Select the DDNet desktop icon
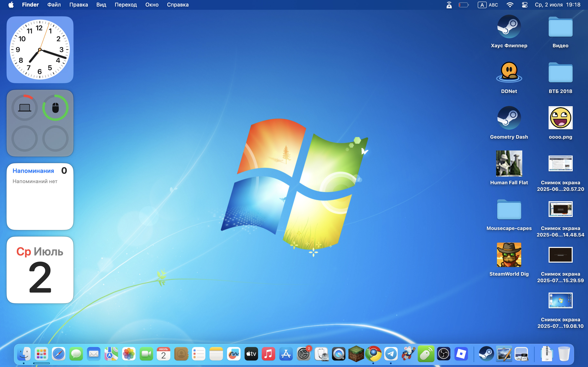 509,73
